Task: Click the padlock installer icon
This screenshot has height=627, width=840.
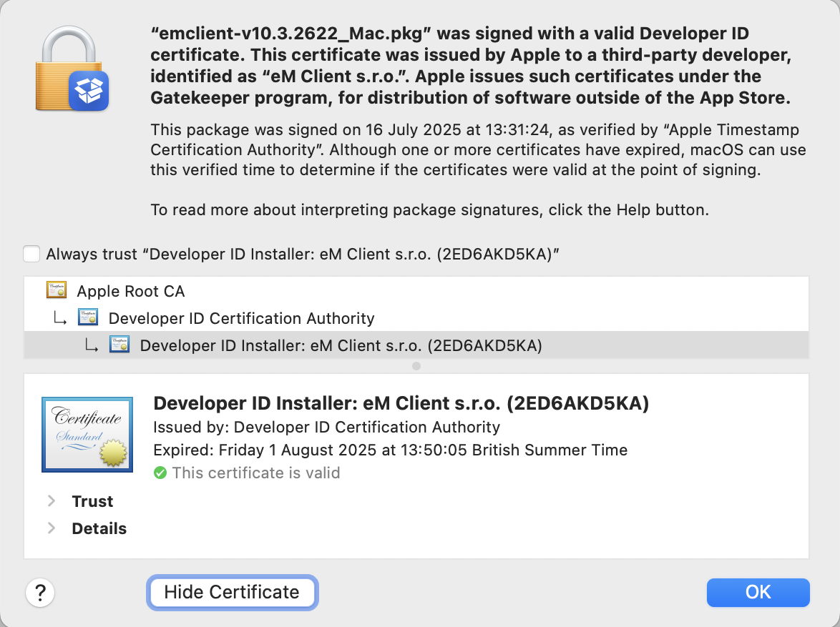Action: tap(72, 71)
